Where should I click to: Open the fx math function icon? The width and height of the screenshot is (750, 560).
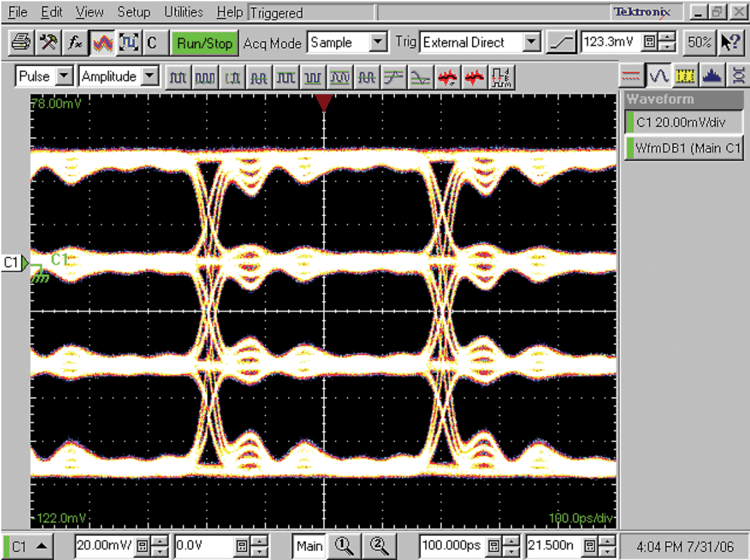(x=76, y=43)
